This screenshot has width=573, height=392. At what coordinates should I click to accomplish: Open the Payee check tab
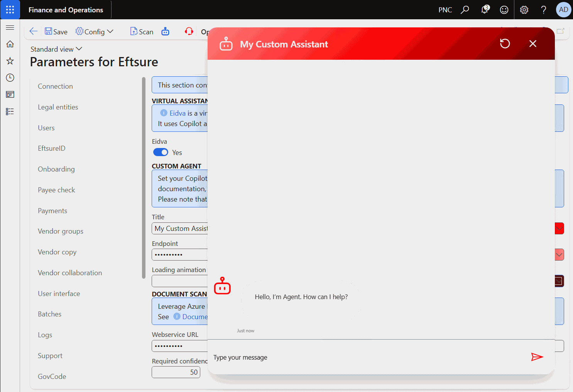(x=56, y=190)
